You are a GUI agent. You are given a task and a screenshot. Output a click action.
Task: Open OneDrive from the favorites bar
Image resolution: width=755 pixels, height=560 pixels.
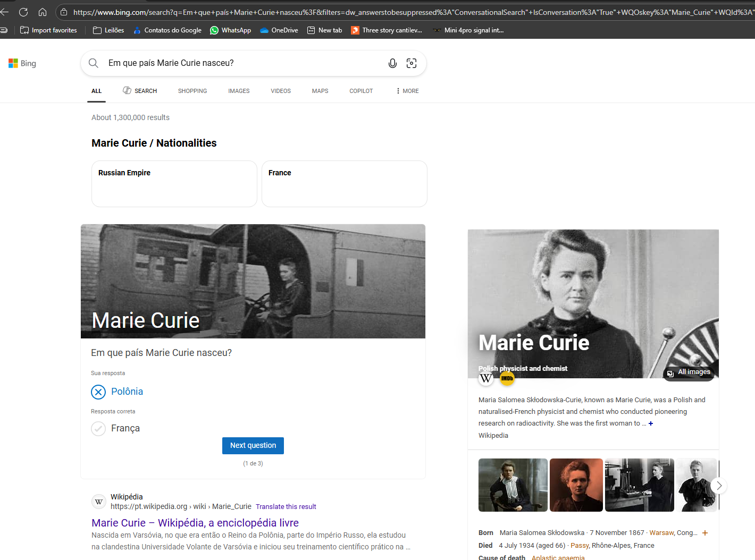(278, 30)
